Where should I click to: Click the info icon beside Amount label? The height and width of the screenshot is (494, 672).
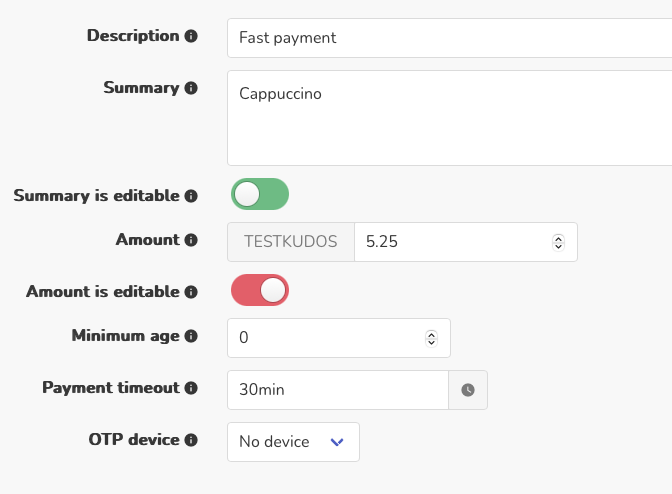tap(191, 240)
